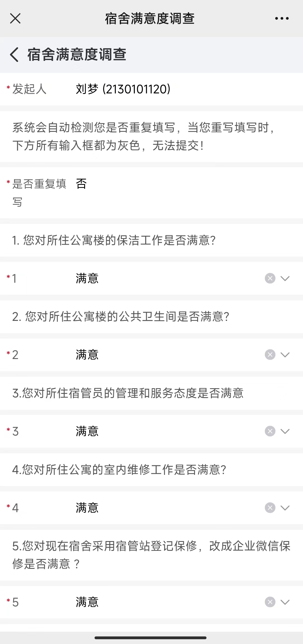Tap the 满意 value in question 1

tap(87, 279)
